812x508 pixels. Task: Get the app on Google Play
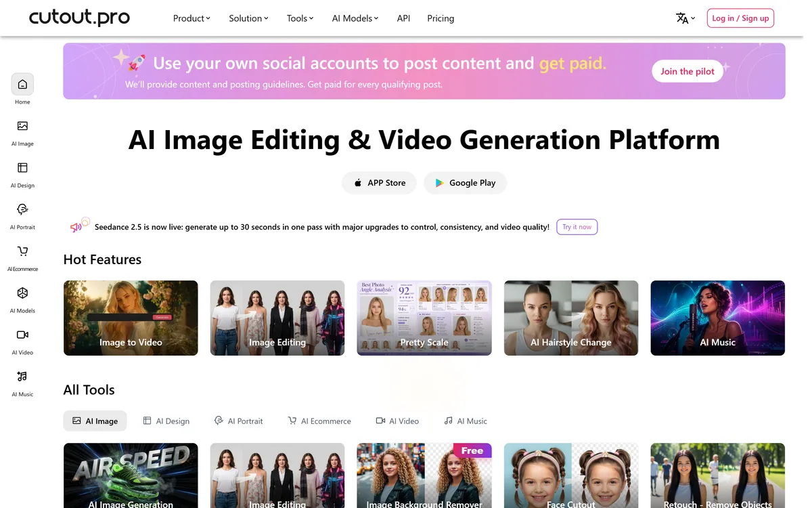(465, 183)
